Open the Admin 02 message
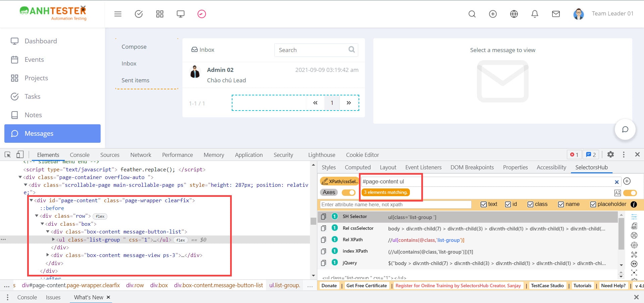Screen dimensions: 644x303 (273, 75)
